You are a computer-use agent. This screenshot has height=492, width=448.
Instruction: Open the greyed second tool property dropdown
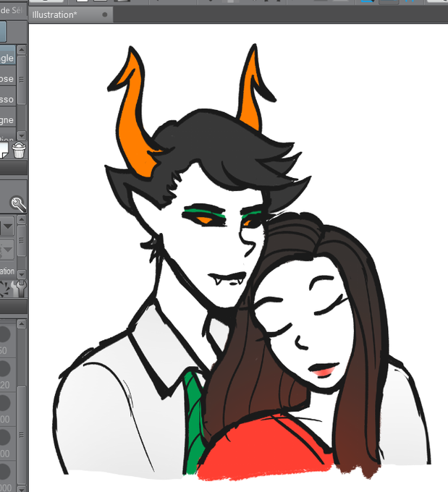[x=7, y=250]
